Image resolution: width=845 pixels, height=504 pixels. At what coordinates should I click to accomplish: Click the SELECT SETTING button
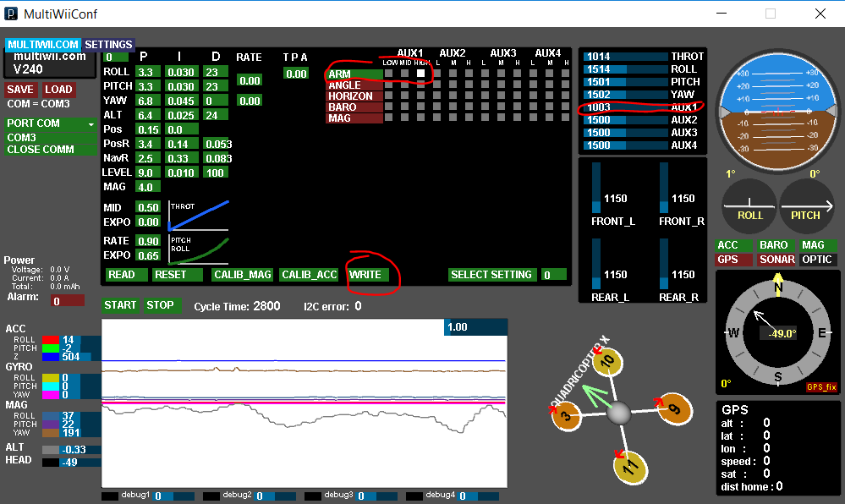click(x=491, y=274)
